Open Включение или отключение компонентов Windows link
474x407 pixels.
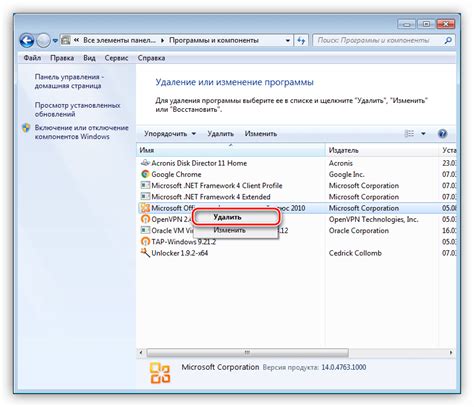click(x=81, y=132)
